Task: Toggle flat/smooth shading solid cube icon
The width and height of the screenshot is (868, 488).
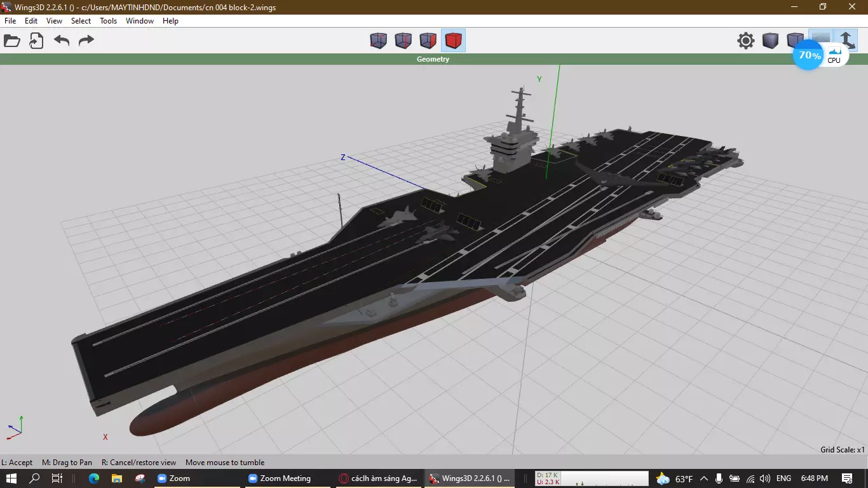Action: click(x=771, y=41)
